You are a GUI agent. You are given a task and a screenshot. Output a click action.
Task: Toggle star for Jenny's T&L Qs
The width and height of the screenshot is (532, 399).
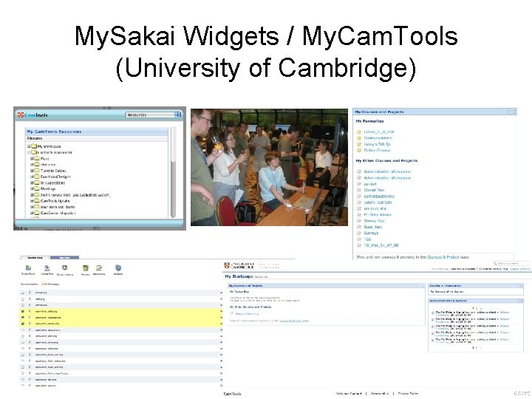[x=359, y=144]
